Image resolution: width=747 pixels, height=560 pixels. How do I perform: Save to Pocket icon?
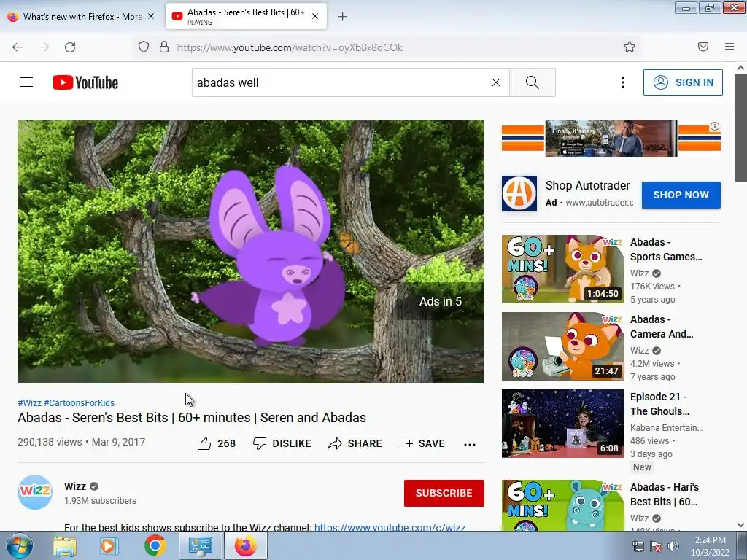pos(703,47)
